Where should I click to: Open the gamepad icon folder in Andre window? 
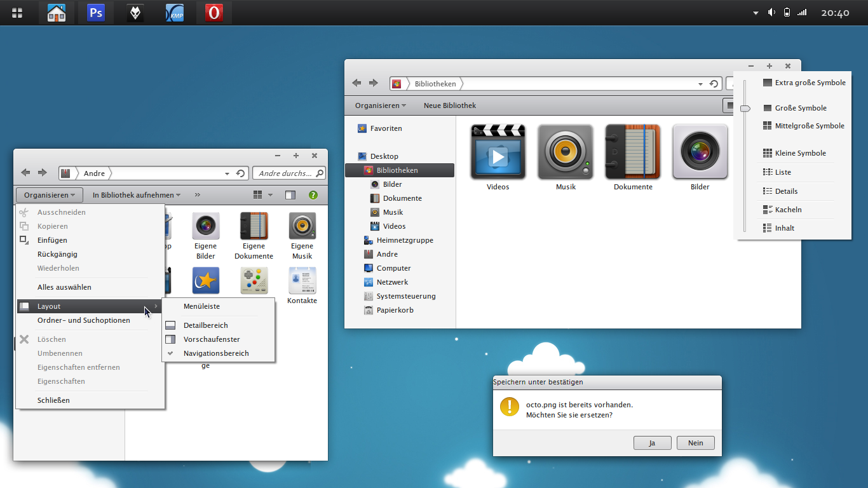click(x=254, y=280)
